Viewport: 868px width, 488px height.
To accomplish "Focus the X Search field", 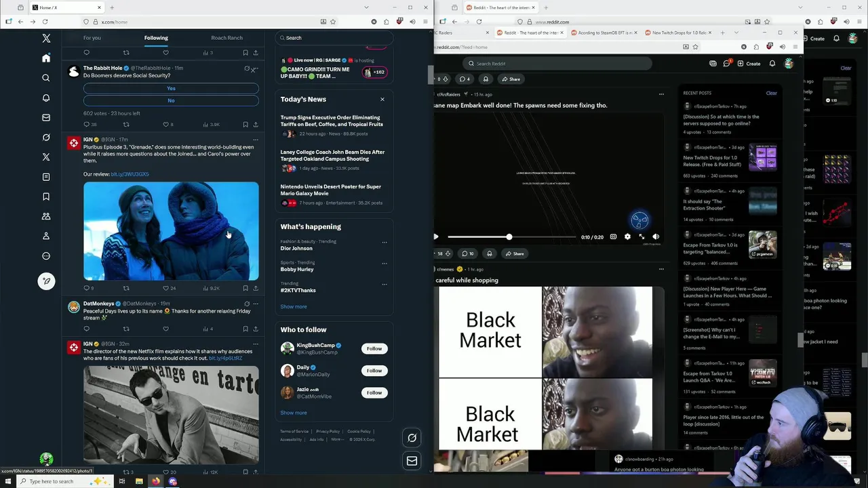I will tap(334, 38).
